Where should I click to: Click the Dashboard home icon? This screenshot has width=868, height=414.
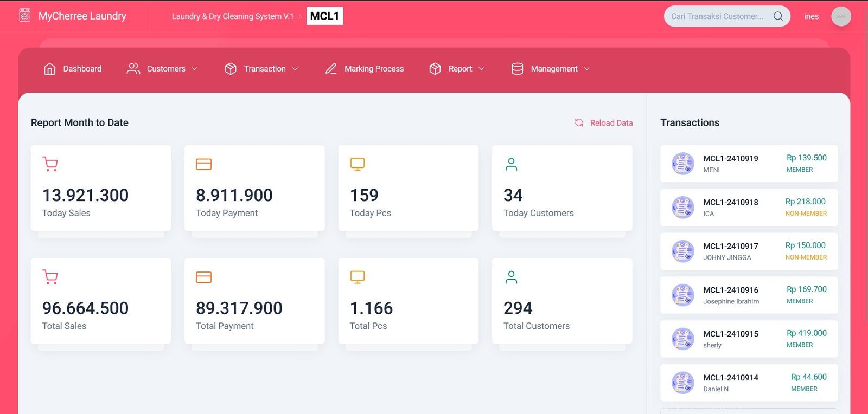49,69
